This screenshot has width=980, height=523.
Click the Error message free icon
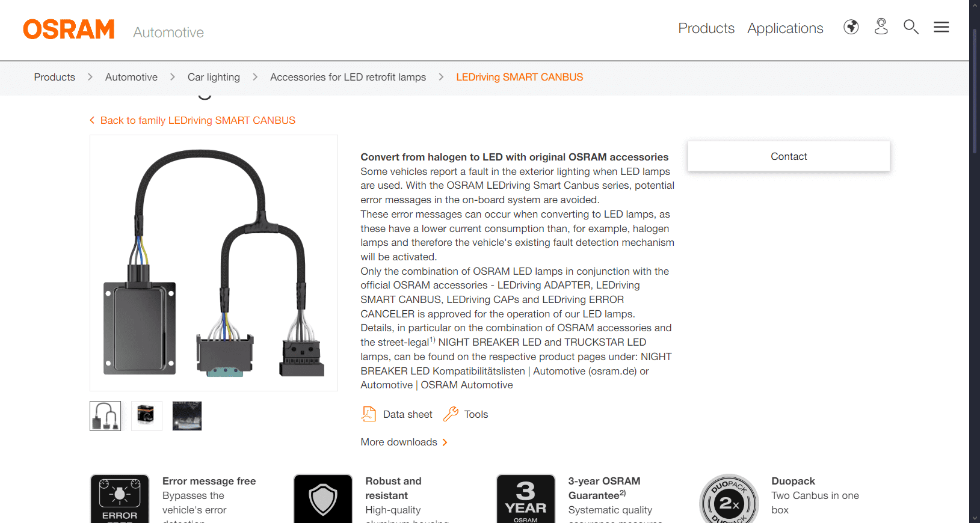point(120,498)
